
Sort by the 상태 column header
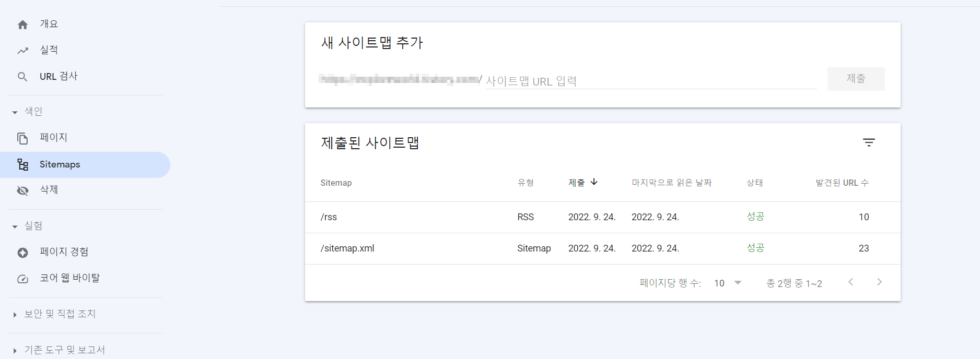[755, 183]
